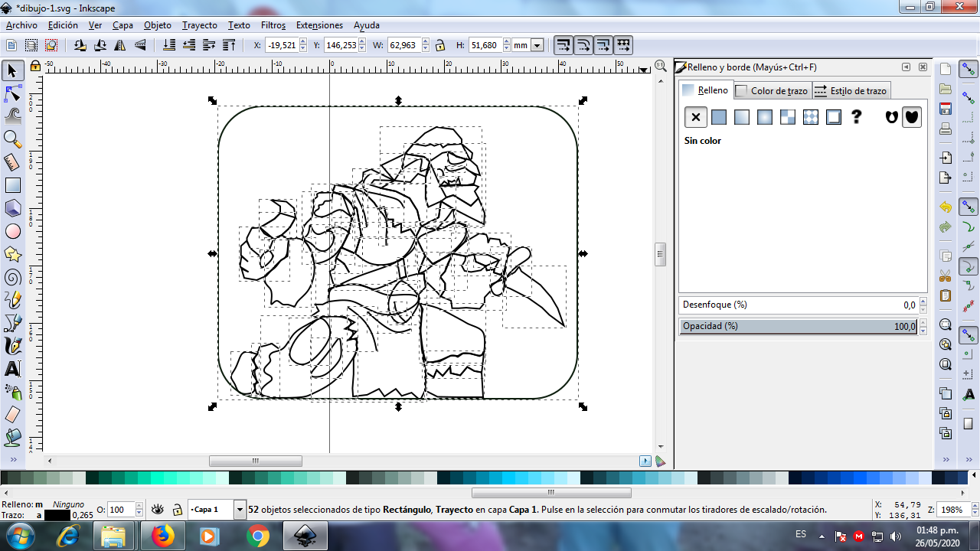
Task: Set fill to No paint (X)
Action: (x=695, y=117)
